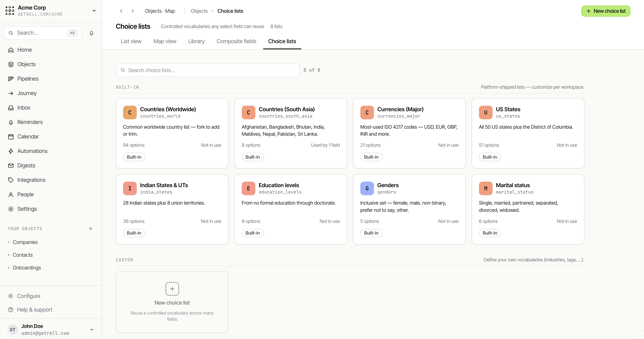The image size is (644, 339).
Task: Click the Genders G badge
Action: pyautogui.click(x=367, y=188)
